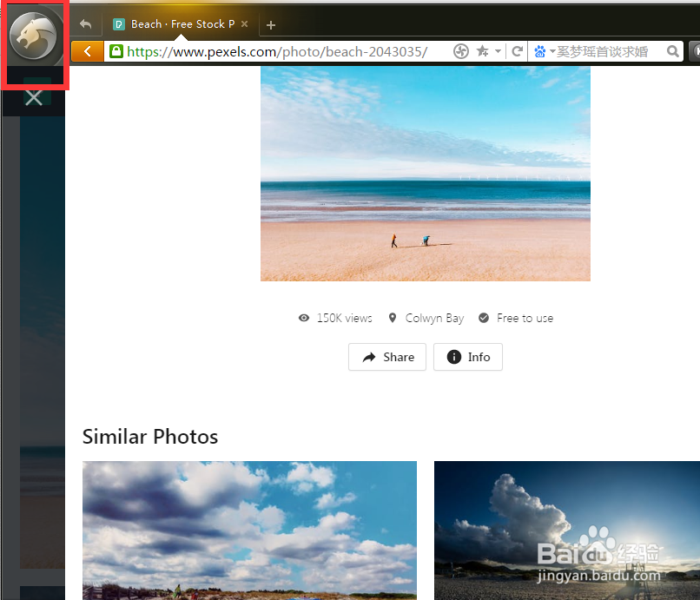This screenshot has width=700, height=600.
Task: Click the location pin icon
Action: tap(392, 318)
